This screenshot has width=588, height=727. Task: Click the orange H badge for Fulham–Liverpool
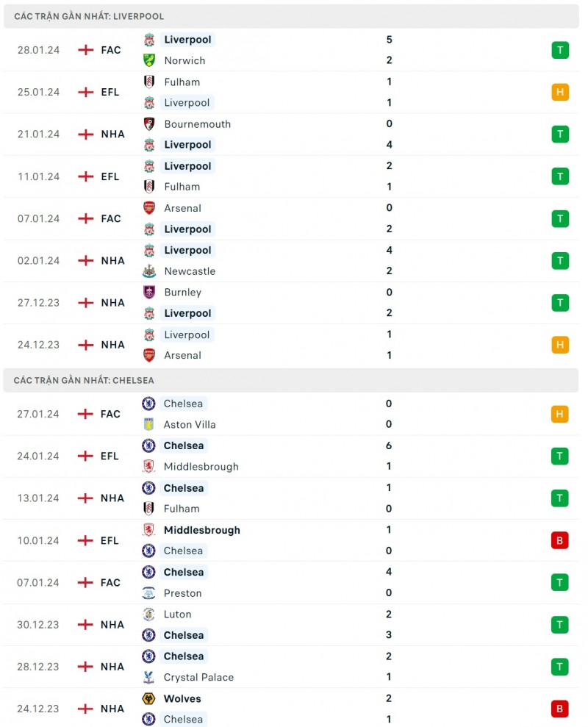[x=560, y=92]
